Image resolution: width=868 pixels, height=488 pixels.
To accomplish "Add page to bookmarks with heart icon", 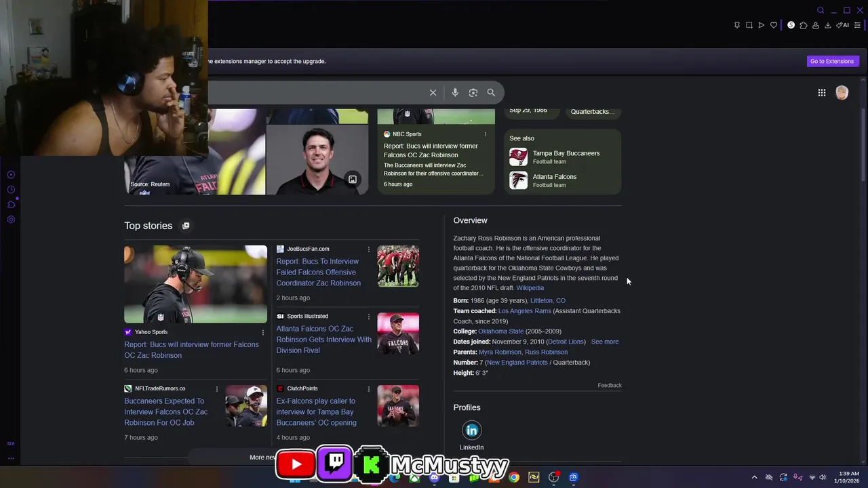I will point(774,25).
